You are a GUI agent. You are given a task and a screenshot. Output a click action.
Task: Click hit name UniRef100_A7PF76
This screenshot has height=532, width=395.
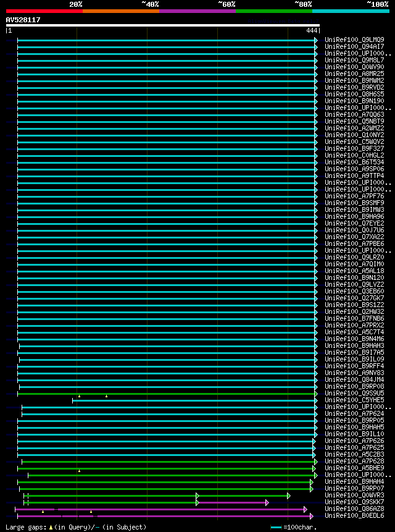[354, 196]
